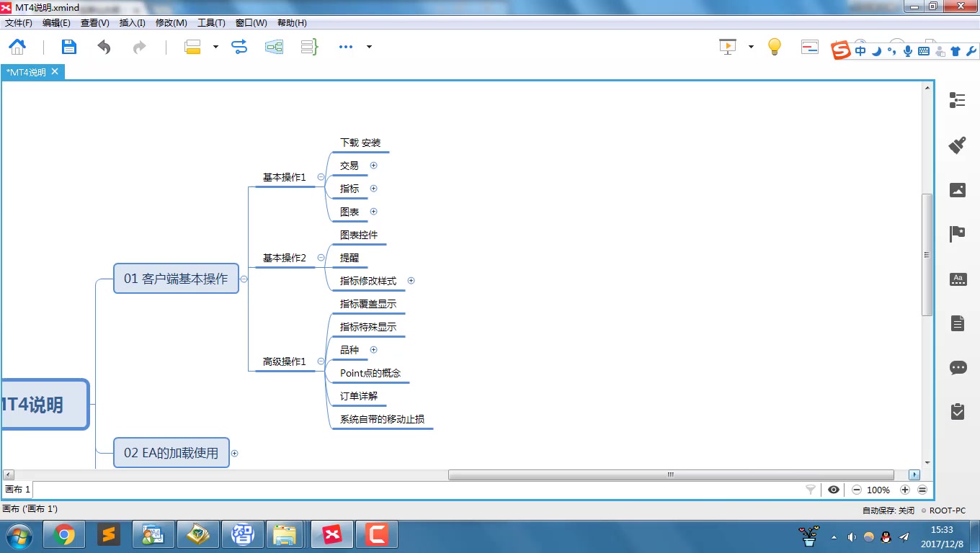
Task: Expand the 指标修改样式 subtopic
Action: (411, 281)
